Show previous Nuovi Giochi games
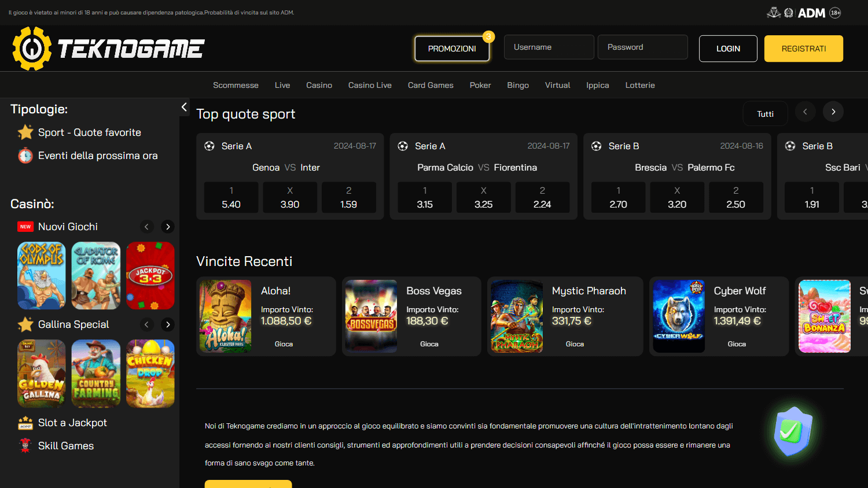 pos(146,227)
